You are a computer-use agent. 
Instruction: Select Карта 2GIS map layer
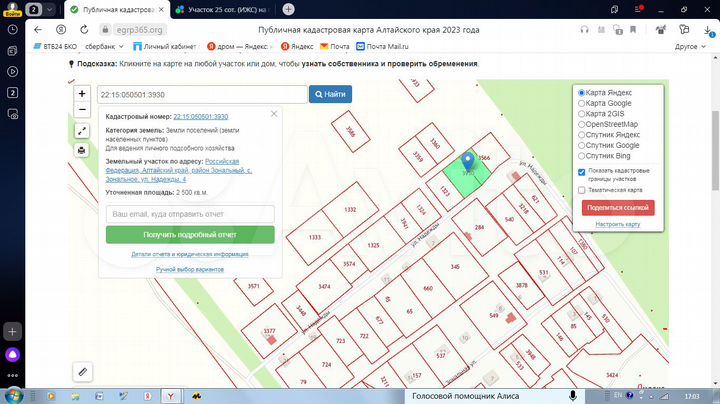581,113
